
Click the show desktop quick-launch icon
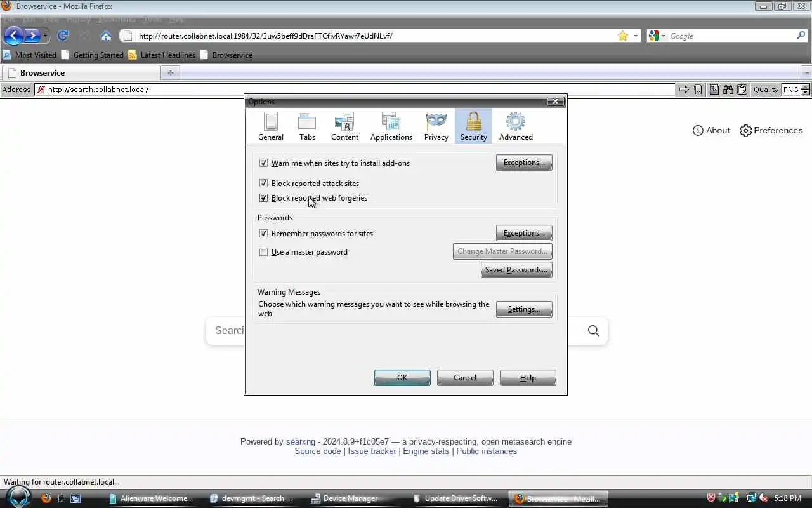click(75, 498)
